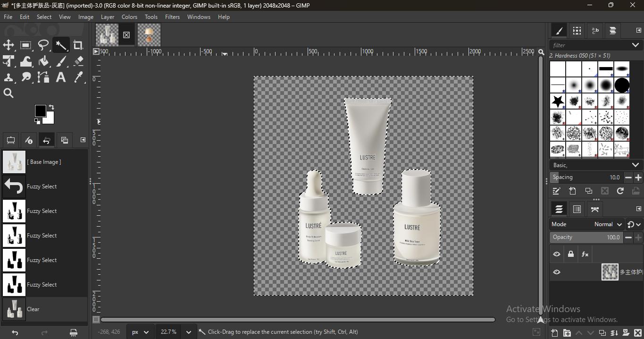Image resolution: width=644 pixels, height=339 pixels.
Task: Select the Paths tool
Action: point(43,77)
